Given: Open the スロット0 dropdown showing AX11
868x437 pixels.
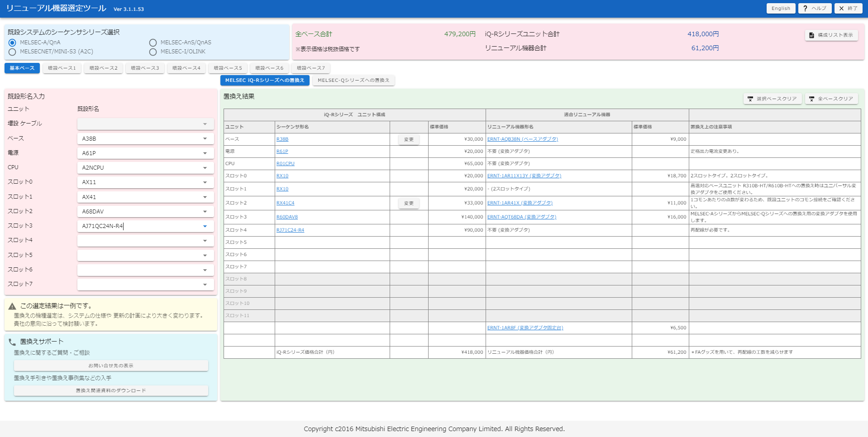Looking at the screenshot, I should 145,182.
